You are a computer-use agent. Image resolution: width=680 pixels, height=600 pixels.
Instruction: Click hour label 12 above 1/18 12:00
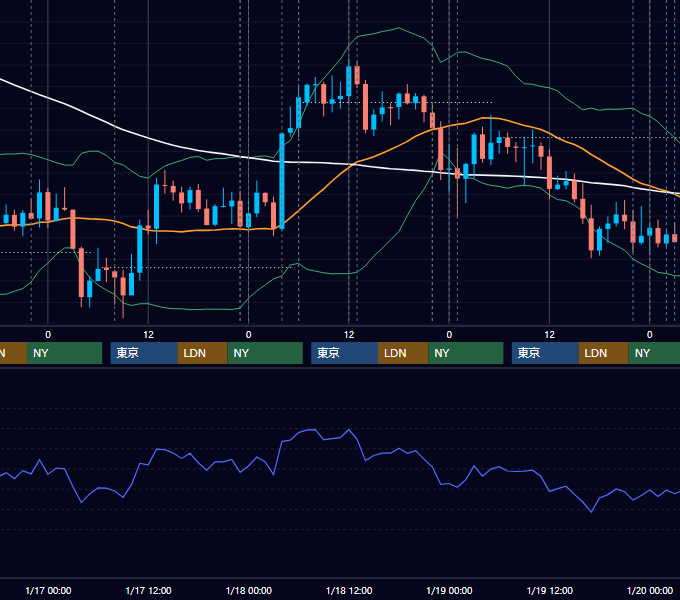click(349, 335)
